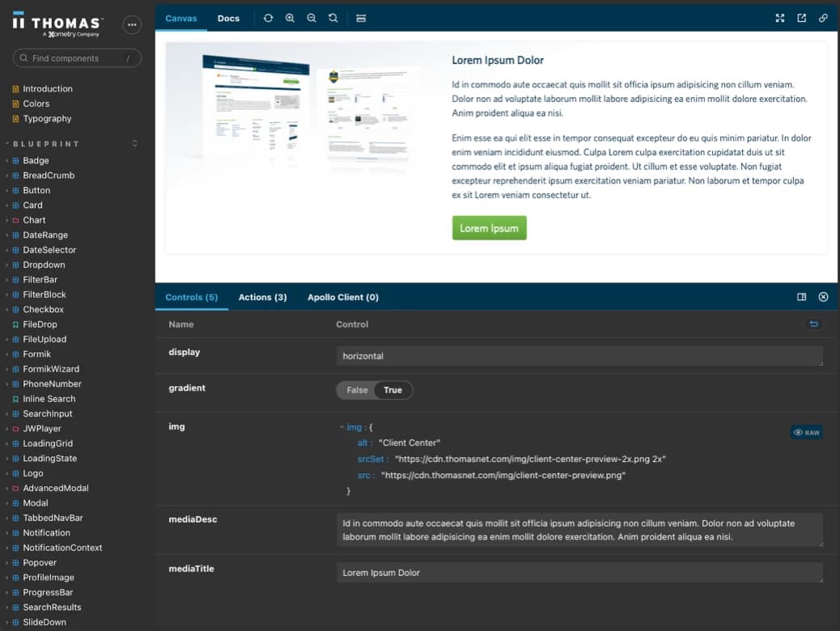Select the ProgressBar component
Screen dimensions: 840x631
48,592
